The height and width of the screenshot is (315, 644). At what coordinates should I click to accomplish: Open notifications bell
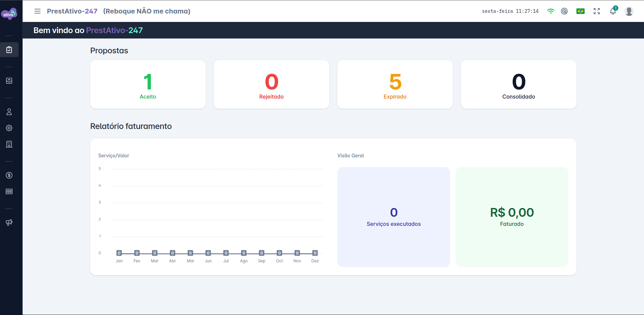(x=613, y=11)
